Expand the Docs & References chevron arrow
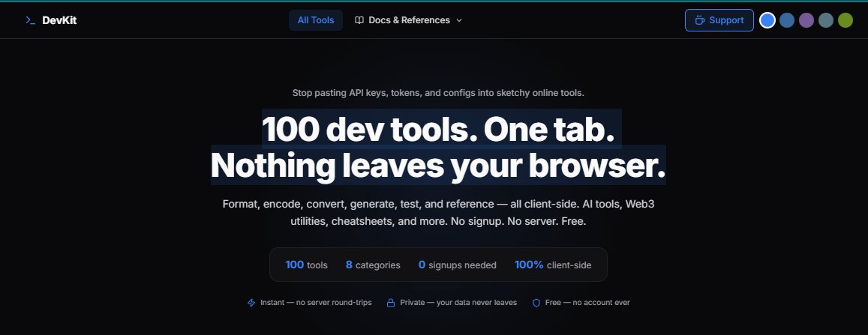Image resolution: width=868 pixels, height=335 pixels. click(459, 20)
